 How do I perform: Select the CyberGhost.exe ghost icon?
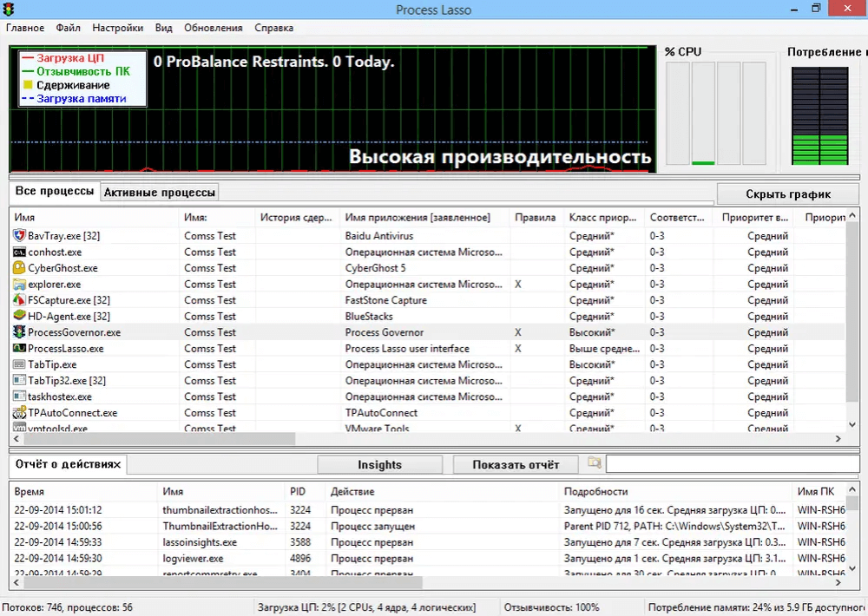pos(20,268)
